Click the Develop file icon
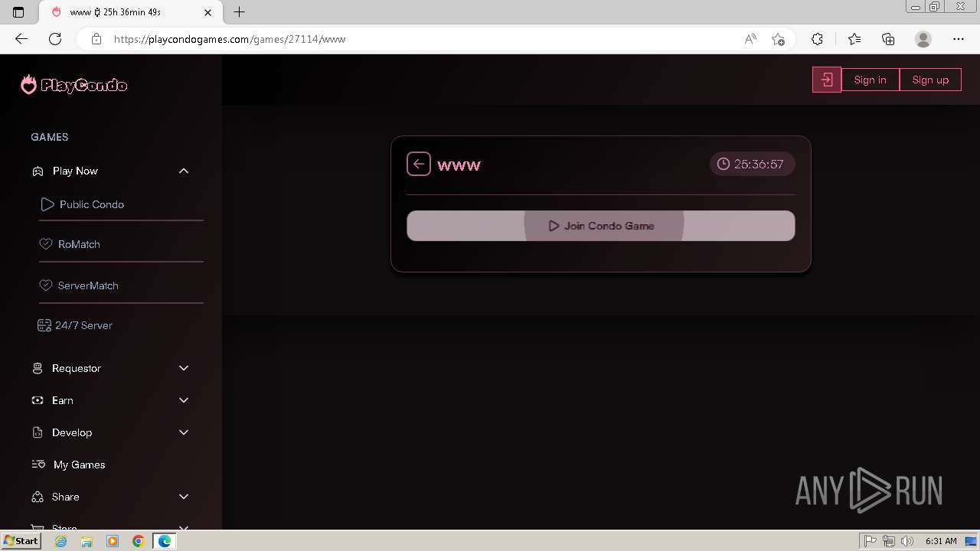The width and height of the screenshot is (980, 551). coord(38,432)
